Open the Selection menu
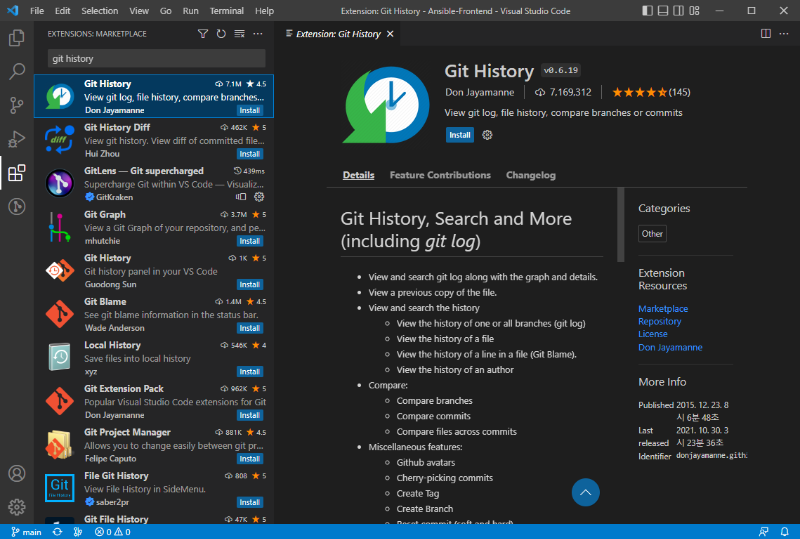 (99, 11)
